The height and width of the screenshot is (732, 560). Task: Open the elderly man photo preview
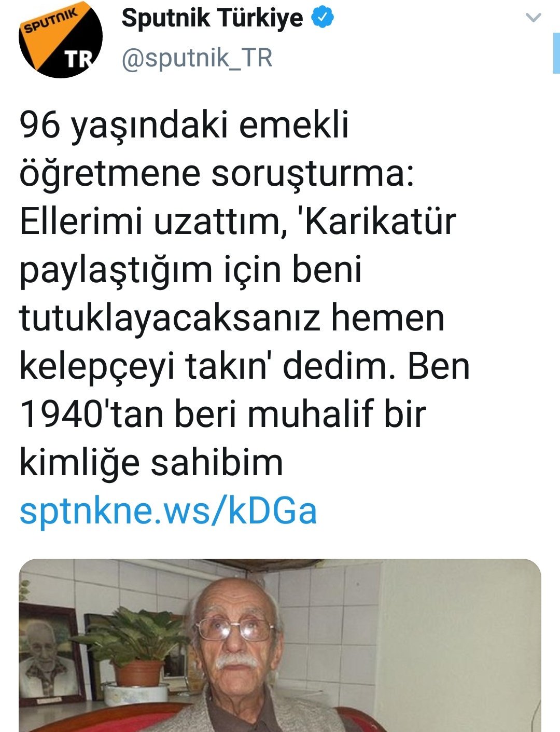[280, 645]
